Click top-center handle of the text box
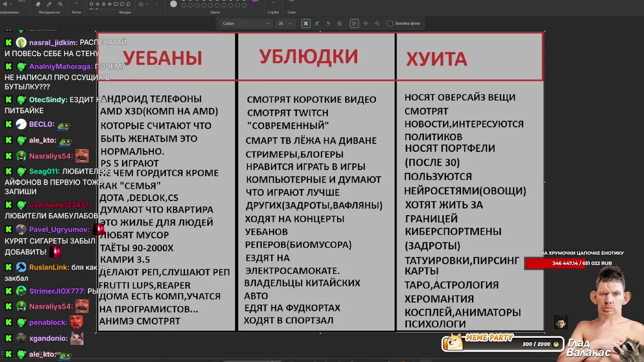 [320, 32]
